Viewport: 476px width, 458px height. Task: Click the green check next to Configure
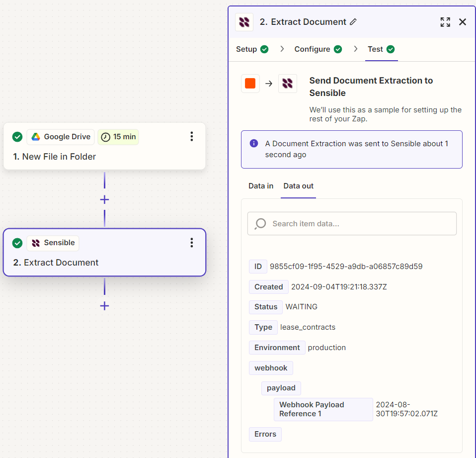338,49
